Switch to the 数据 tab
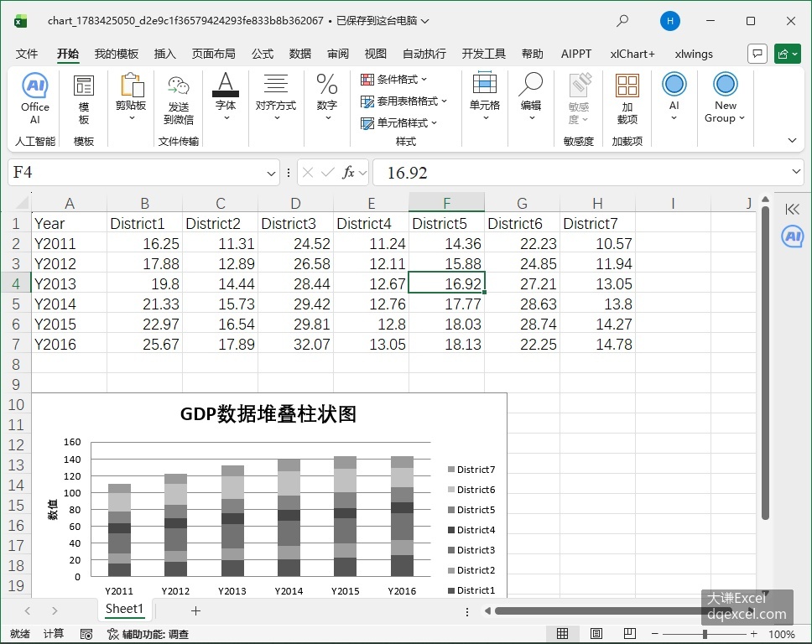812x644 pixels. tap(299, 54)
